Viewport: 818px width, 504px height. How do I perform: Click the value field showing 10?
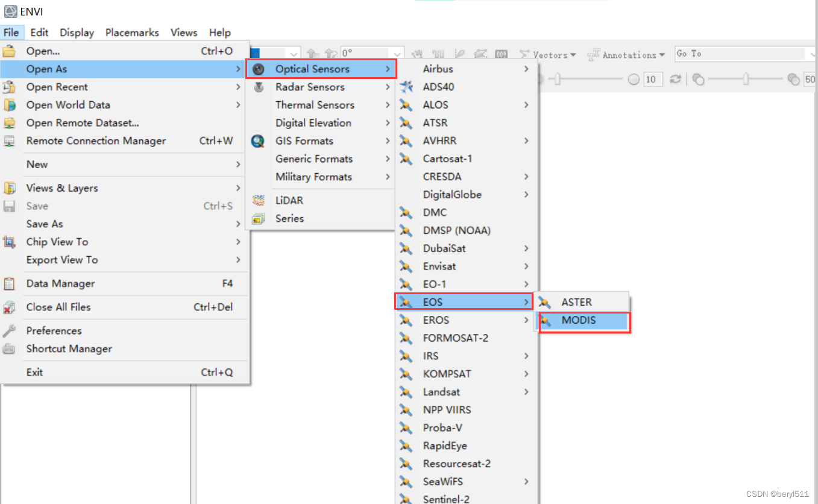pos(653,80)
